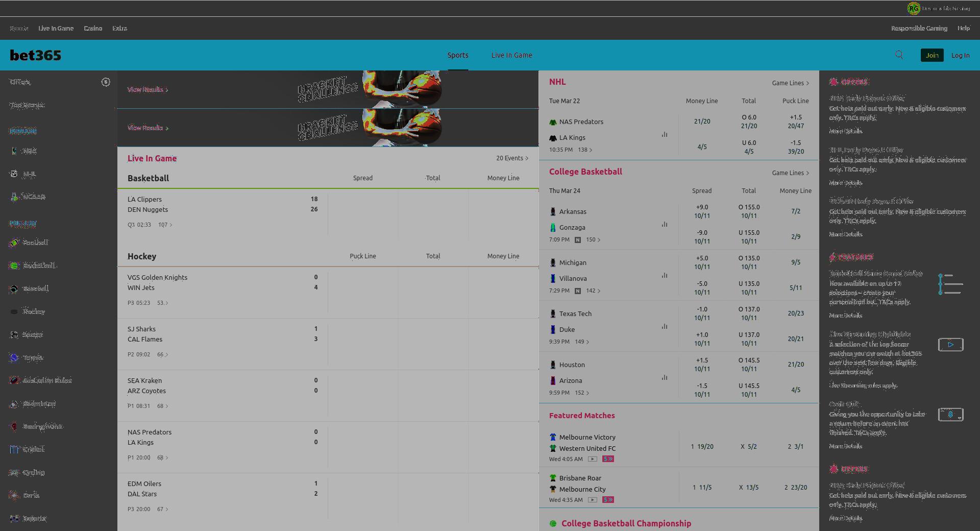
Task: Click the Join button
Action: pyautogui.click(x=932, y=55)
